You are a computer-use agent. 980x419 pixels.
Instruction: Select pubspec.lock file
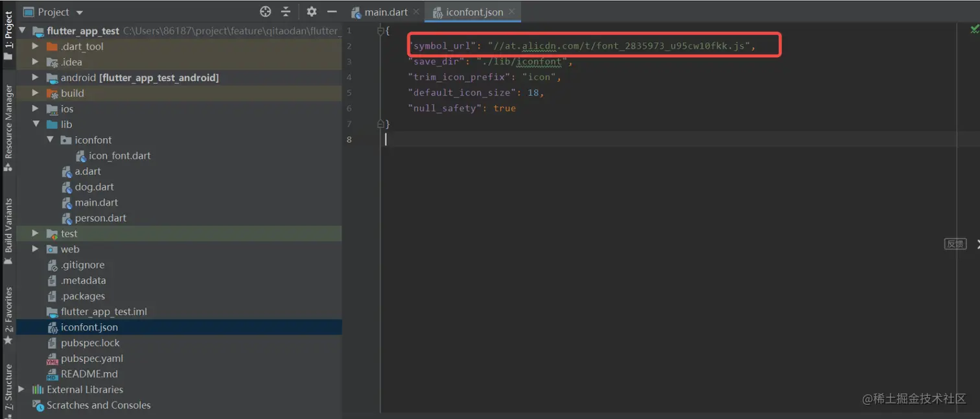point(90,342)
